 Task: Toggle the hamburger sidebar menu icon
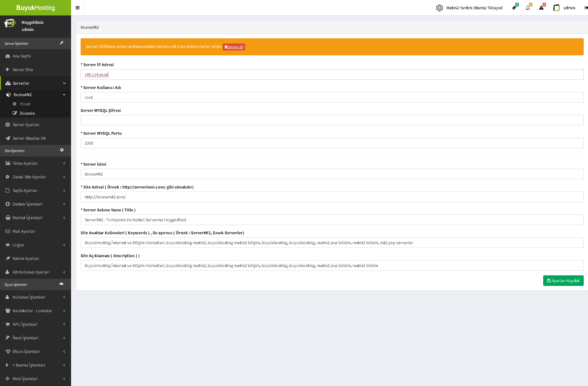click(78, 8)
